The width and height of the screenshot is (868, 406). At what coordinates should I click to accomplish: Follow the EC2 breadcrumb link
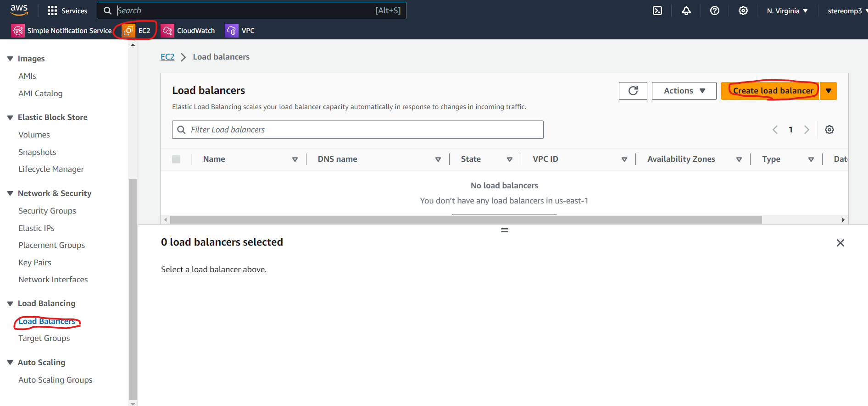click(167, 57)
